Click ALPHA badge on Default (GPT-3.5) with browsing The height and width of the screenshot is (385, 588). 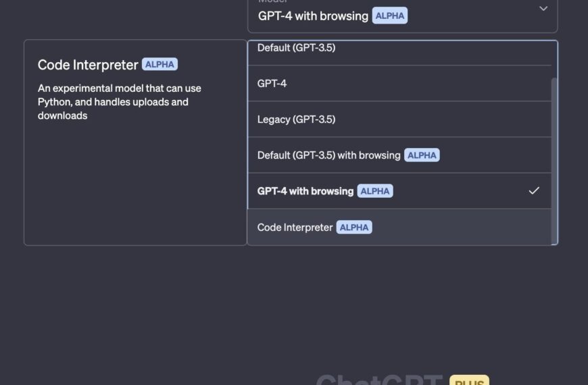pyautogui.click(x=422, y=155)
